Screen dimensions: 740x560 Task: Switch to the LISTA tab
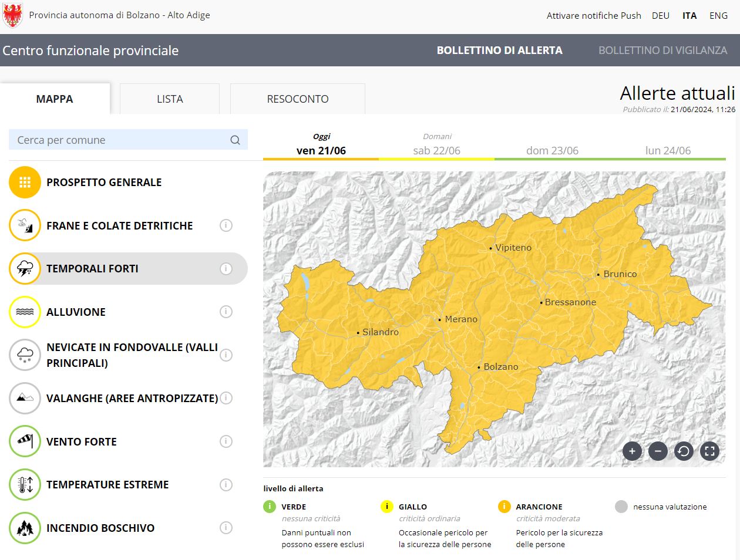[169, 99]
